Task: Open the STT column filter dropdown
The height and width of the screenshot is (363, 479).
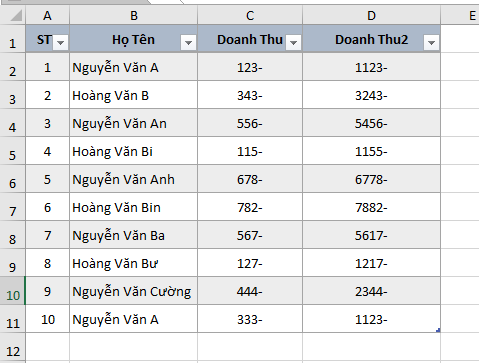Action: (61, 43)
